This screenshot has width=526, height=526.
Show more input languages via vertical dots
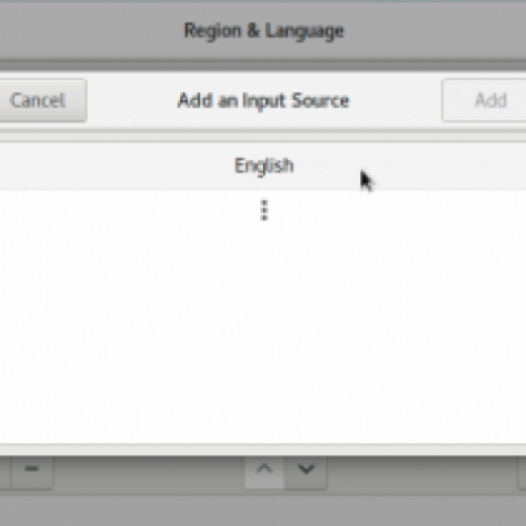tap(264, 210)
